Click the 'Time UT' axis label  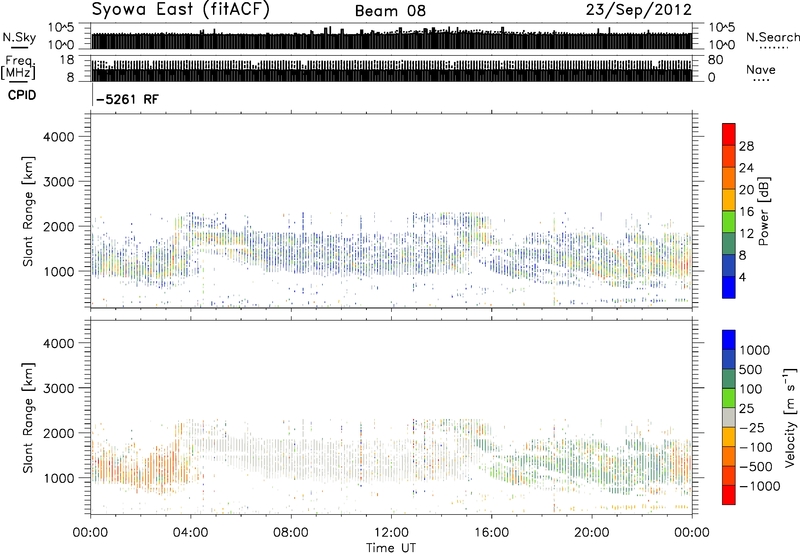pyautogui.click(x=391, y=548)
